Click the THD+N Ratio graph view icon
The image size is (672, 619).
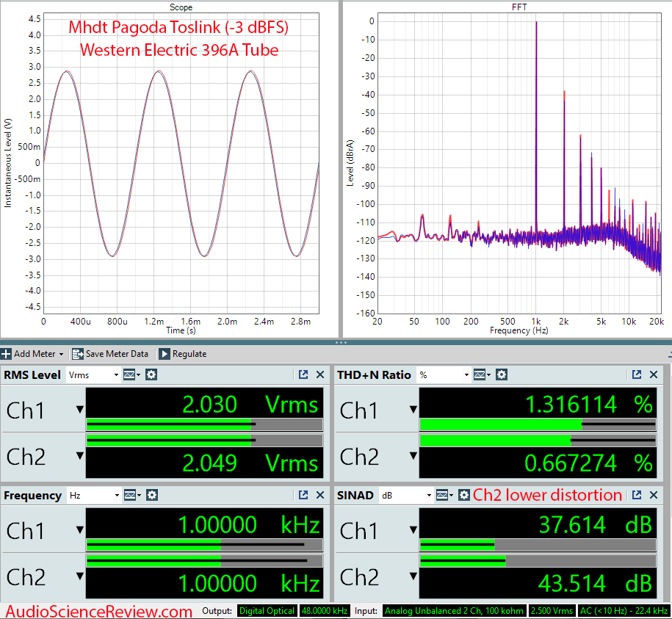(x=482, y=374)
